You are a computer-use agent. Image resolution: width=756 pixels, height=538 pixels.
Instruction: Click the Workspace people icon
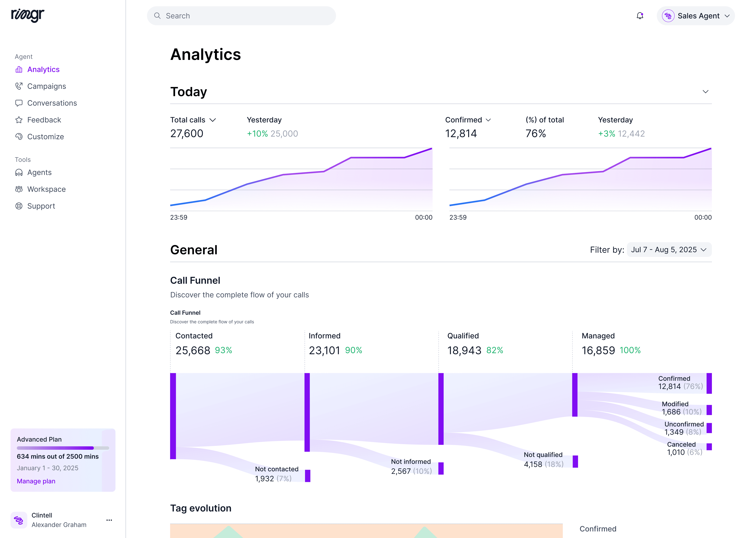(19, 189)
